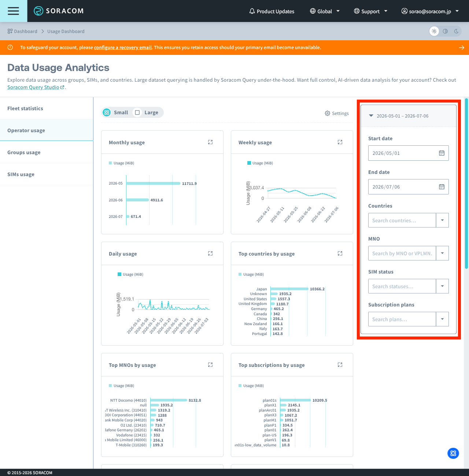Switch to dark theme moon icon
The image size is (469, 476).
point(456,31)
